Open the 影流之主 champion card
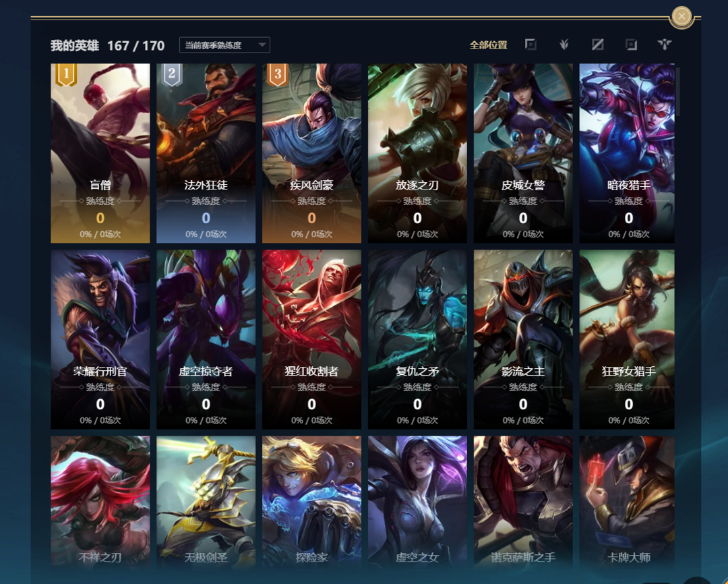This screenshot has height=584, width=728. (523, 340)
